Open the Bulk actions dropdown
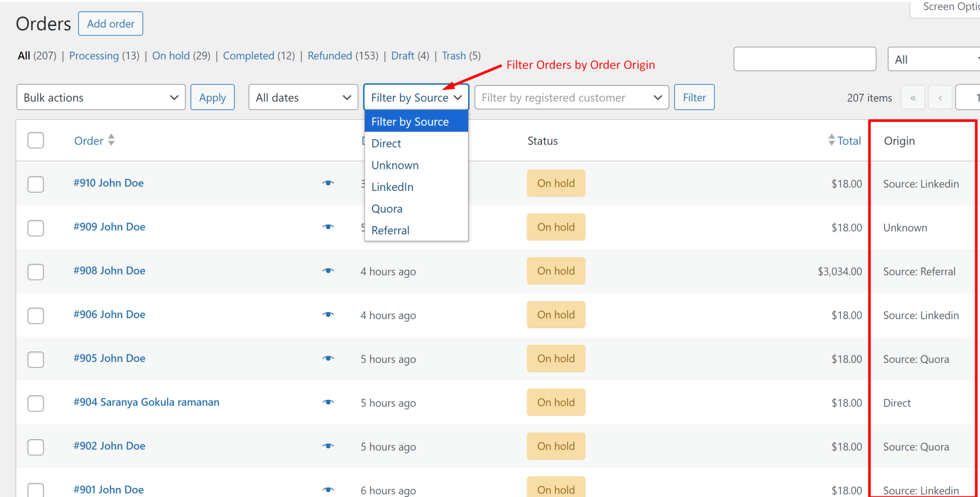This screenshot has height=497, width=980. coord(100,97)
